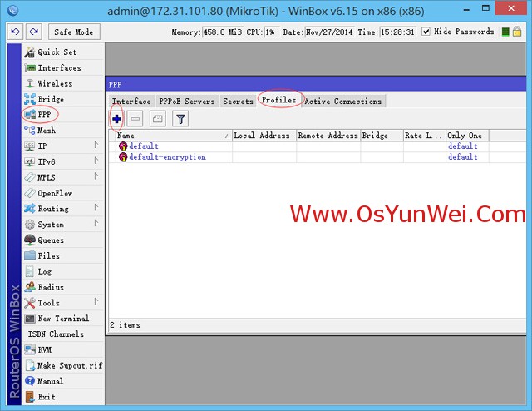Click the CPU usage field

[x=272, y=32]
